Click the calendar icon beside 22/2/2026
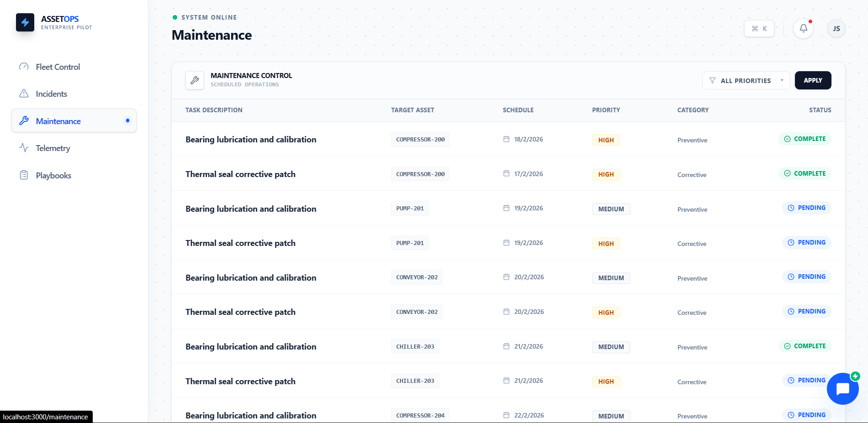This screenshot has height=423, width=868. point(506,415)
